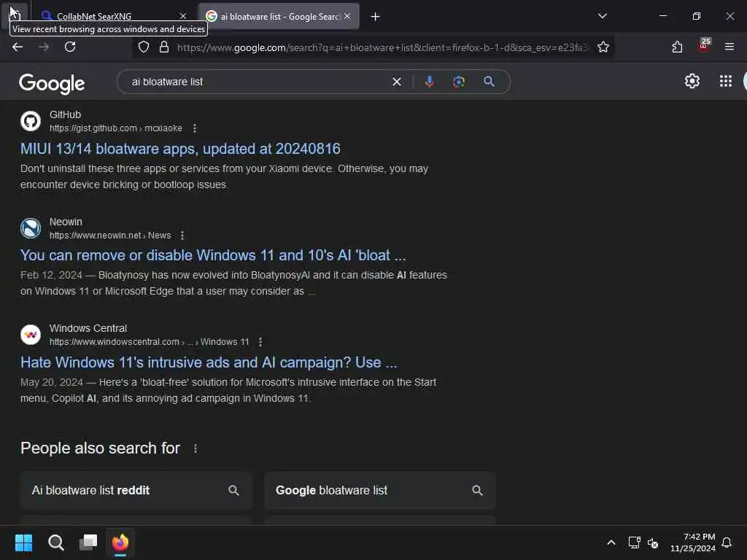This screenshot has width=747, height=560.
Task: Close the Google Search tab
Action: [x=347, y=16]
